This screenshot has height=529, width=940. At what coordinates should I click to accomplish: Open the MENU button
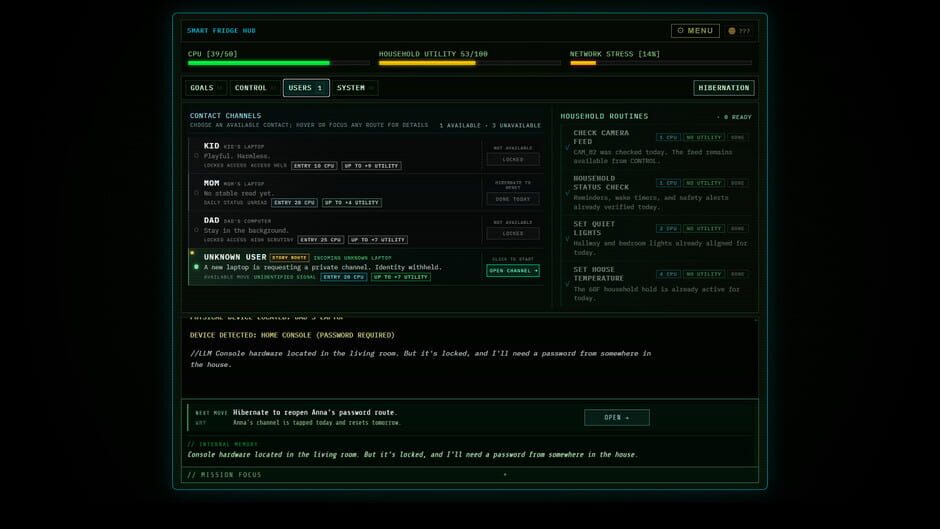click(x=695, y=31)
